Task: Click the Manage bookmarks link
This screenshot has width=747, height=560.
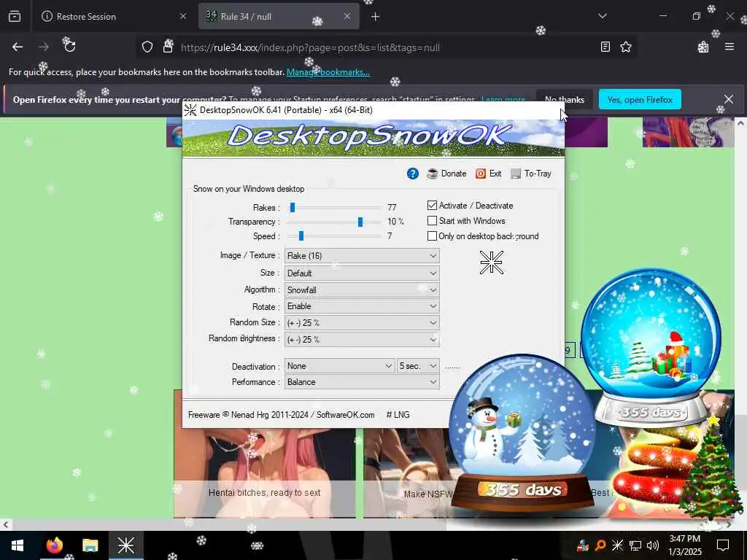Action: 328,72
